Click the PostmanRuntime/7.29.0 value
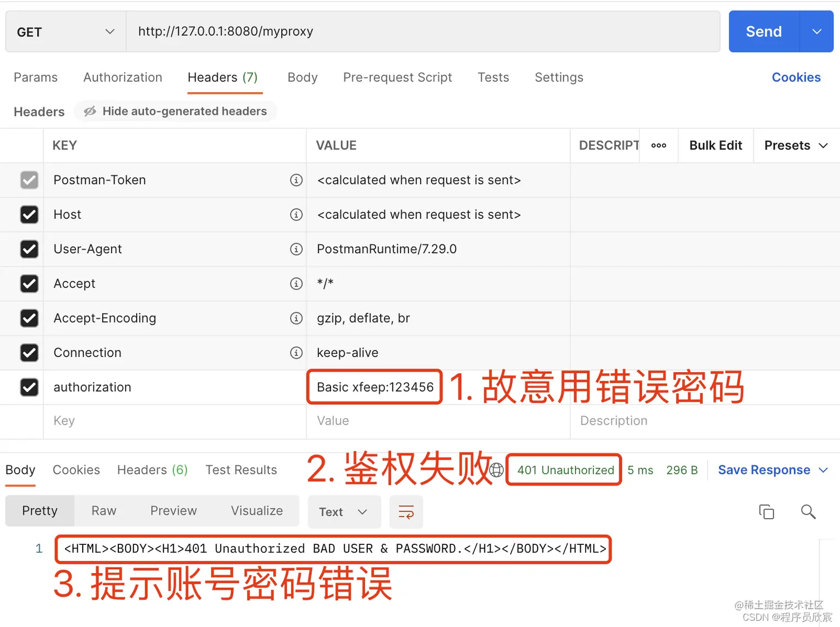Screen dimensions: 840x627 click(x=387, y=249)
